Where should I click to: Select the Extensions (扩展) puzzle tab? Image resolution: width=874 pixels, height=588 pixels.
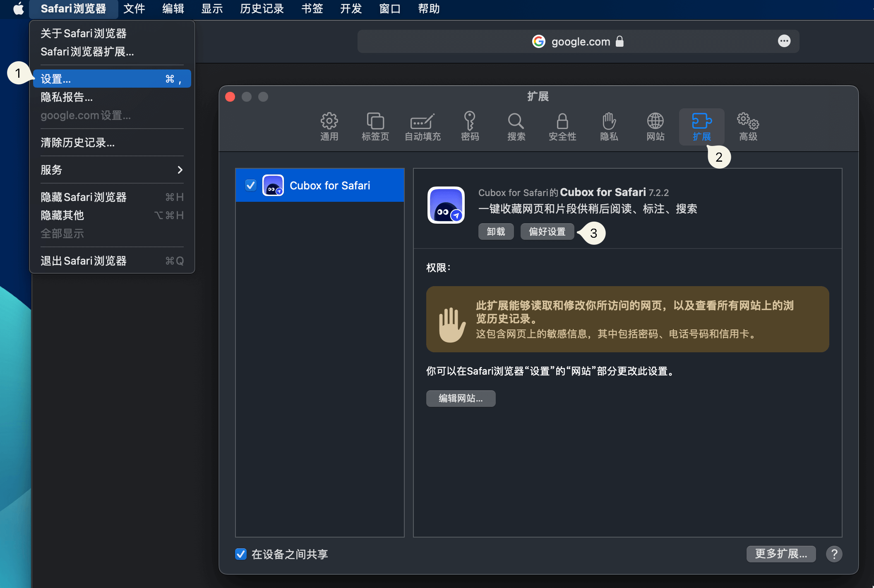(x=702, y=127)
